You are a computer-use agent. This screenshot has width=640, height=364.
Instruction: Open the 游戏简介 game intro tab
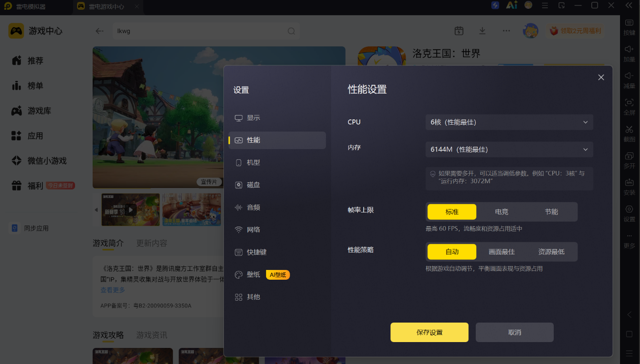pyautogui.click(x=108, y=243)
